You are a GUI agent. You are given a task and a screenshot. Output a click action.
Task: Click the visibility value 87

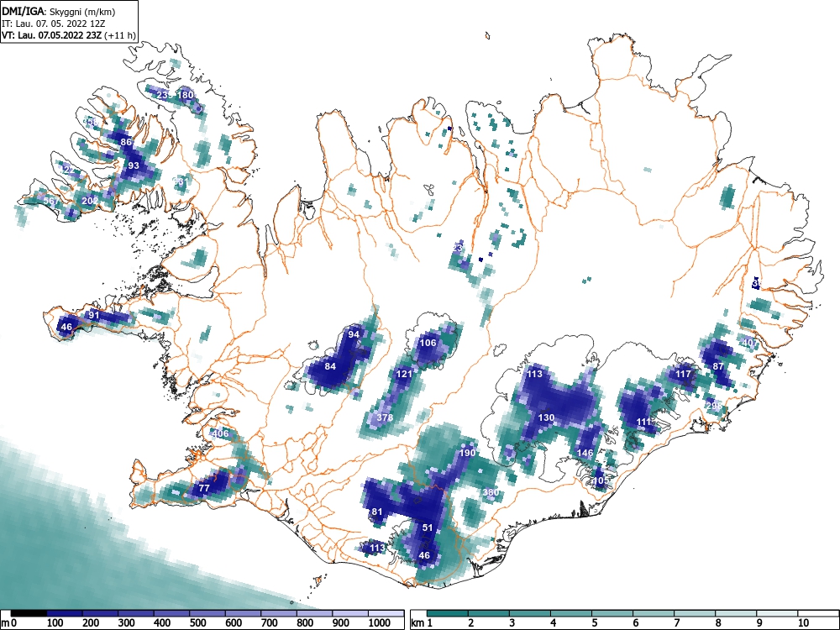pos(718,366)
